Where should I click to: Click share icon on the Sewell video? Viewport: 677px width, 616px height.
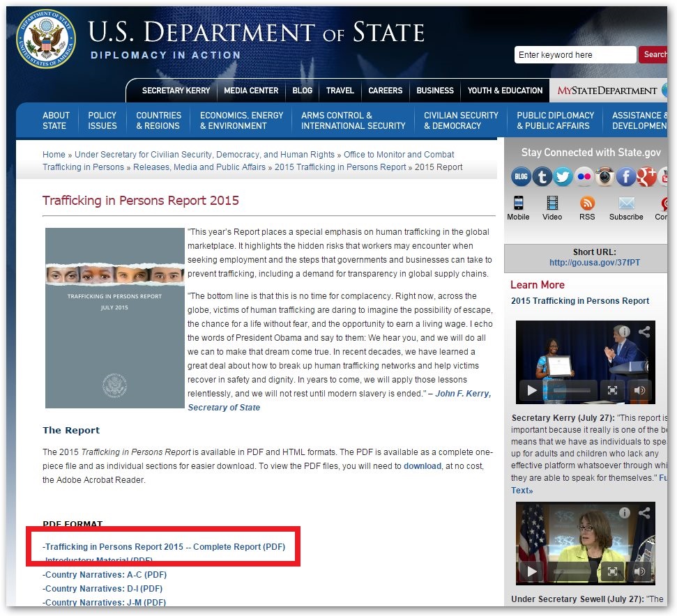point(644,512)
